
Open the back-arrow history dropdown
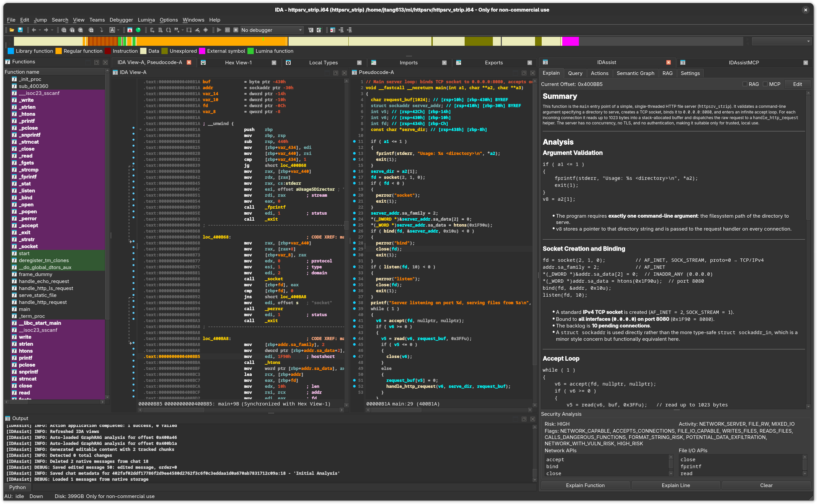click(x=40, y=30)
